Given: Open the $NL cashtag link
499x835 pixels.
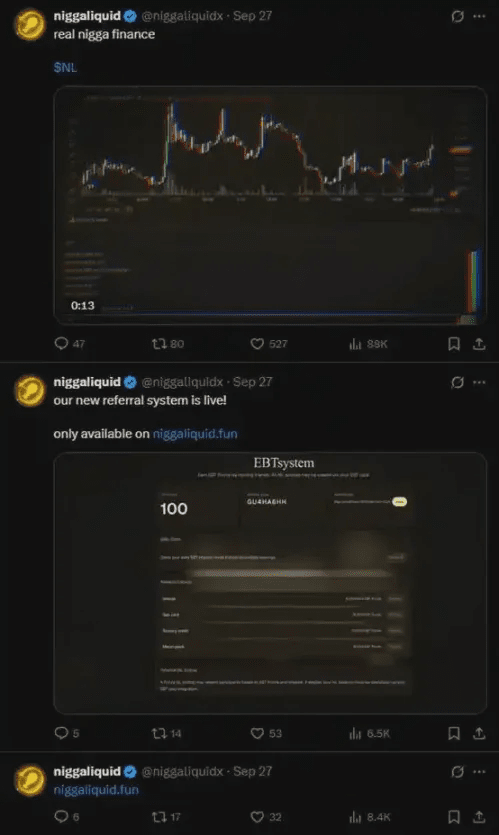Looking at the screenshot, I should click(x=65, y=68).
